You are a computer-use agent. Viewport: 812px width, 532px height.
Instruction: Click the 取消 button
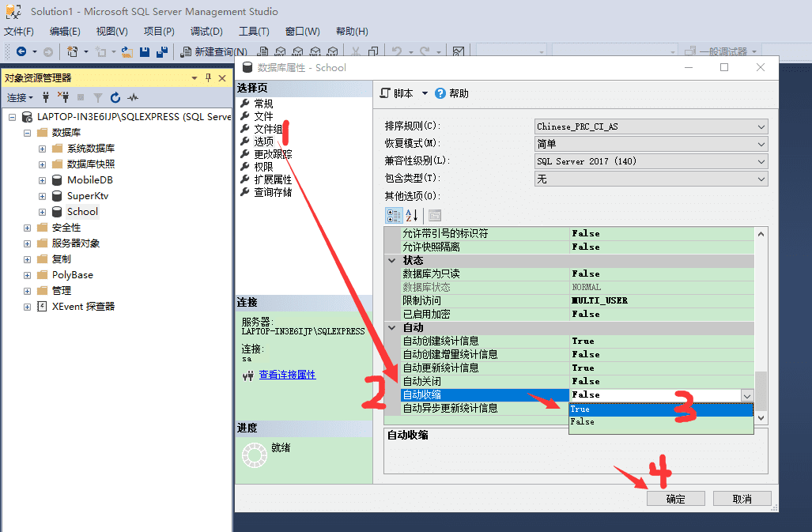tap(742, 499)
